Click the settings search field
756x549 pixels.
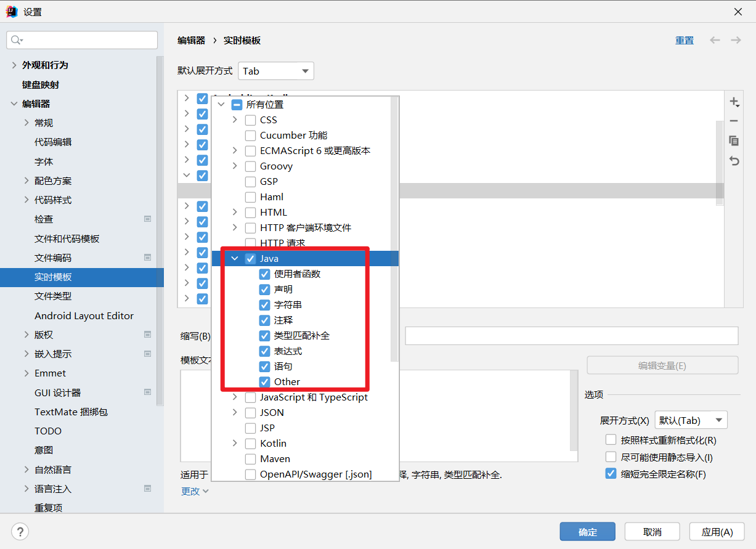pos(82,40)
